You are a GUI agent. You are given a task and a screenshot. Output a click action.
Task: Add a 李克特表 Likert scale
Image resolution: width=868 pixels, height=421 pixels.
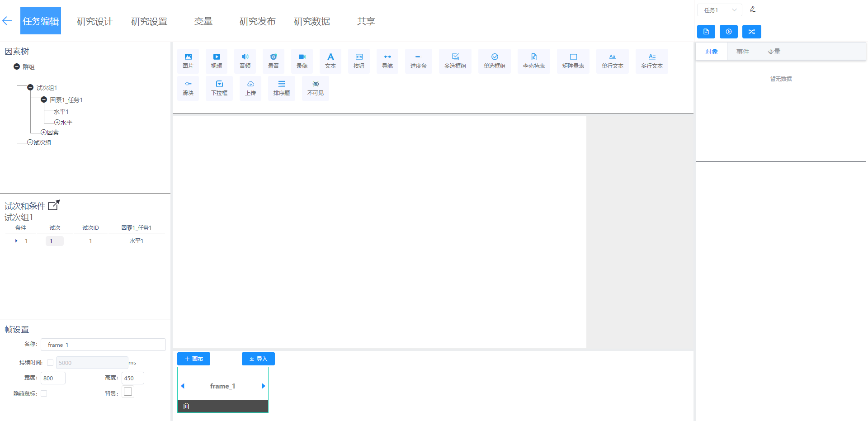[x=534, y=61]
